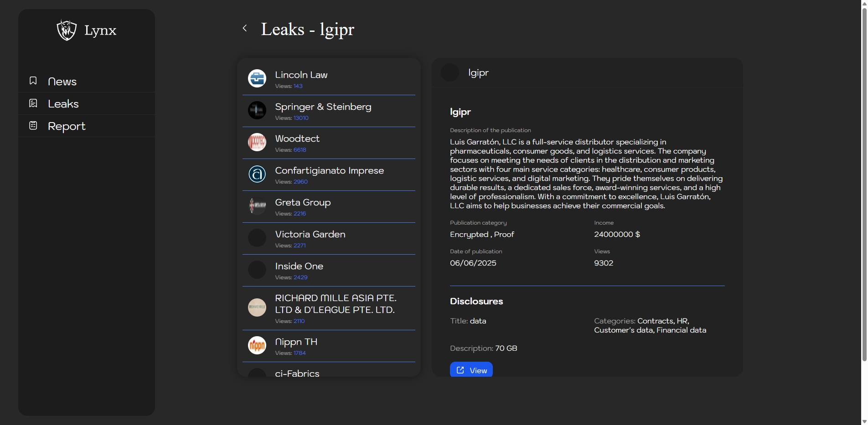Viewport: 868px width, 425px height.
Task: Open the Report menu item
Action: pyautogui.click(x=67, y=126)
